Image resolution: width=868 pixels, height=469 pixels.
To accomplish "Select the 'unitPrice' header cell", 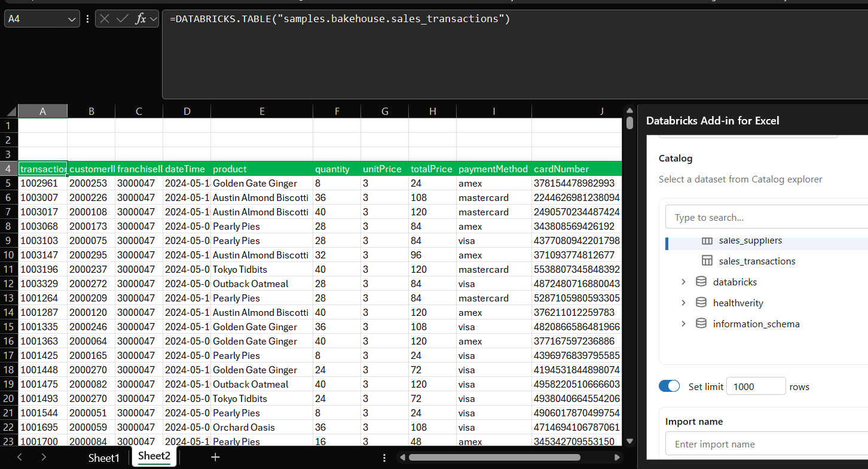I will point(384,169).
